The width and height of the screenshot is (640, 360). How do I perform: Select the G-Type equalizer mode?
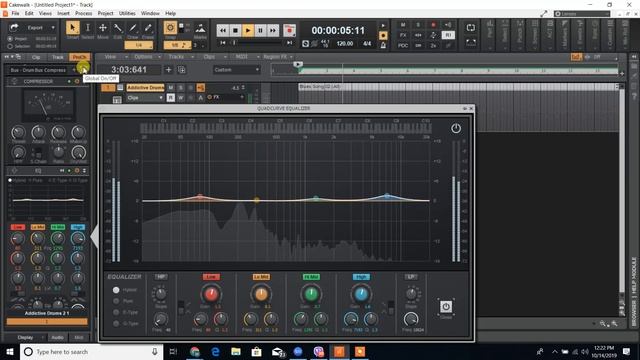(116, 323)
